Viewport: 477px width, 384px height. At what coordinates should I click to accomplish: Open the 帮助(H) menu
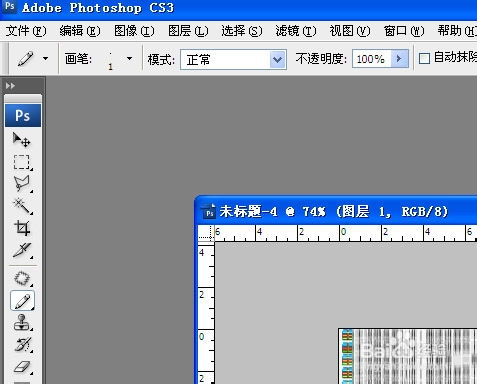(457, 31)
